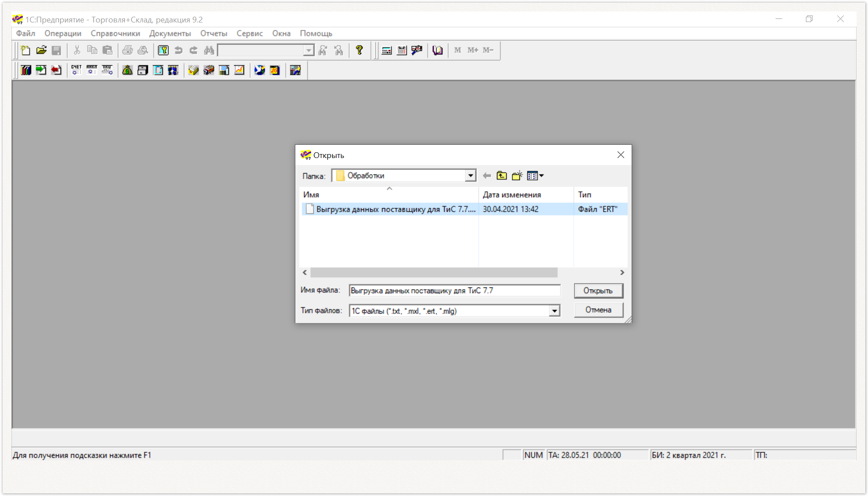The height and width of the screenshot is (496, 868).
Task: Click the Открыть button in dialog
Action: point(598,290)
